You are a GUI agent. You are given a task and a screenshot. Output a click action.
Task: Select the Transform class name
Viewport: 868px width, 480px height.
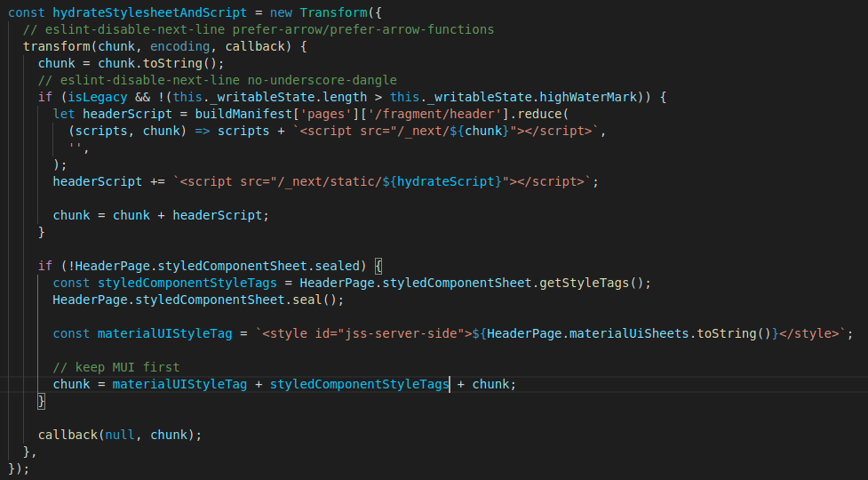(x=333, y=12)
